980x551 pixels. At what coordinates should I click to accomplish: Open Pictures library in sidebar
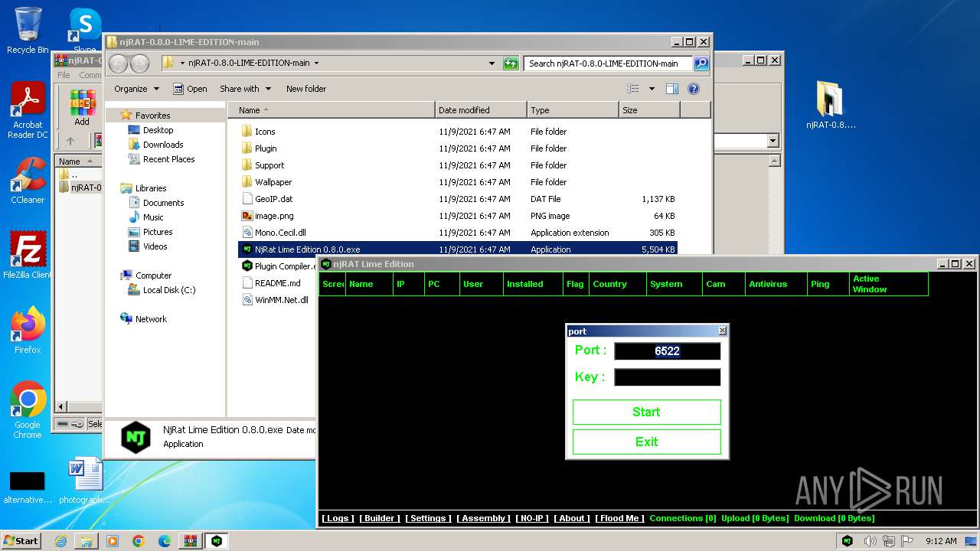tap(158, 232)
